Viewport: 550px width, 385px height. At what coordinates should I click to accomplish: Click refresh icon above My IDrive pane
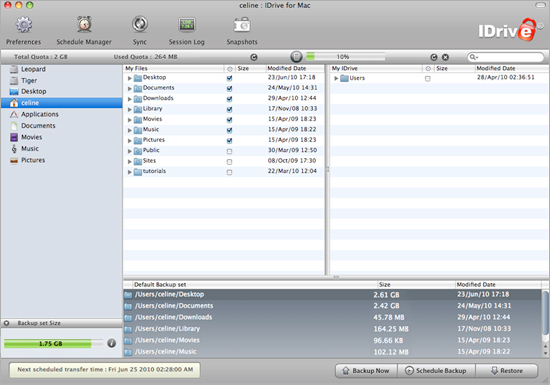click(x=434, y=57)
